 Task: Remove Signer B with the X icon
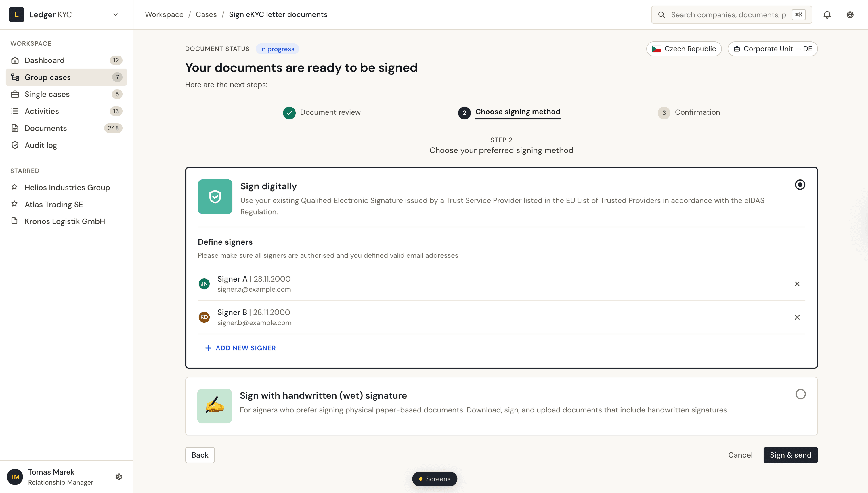[x=797, y=317]
